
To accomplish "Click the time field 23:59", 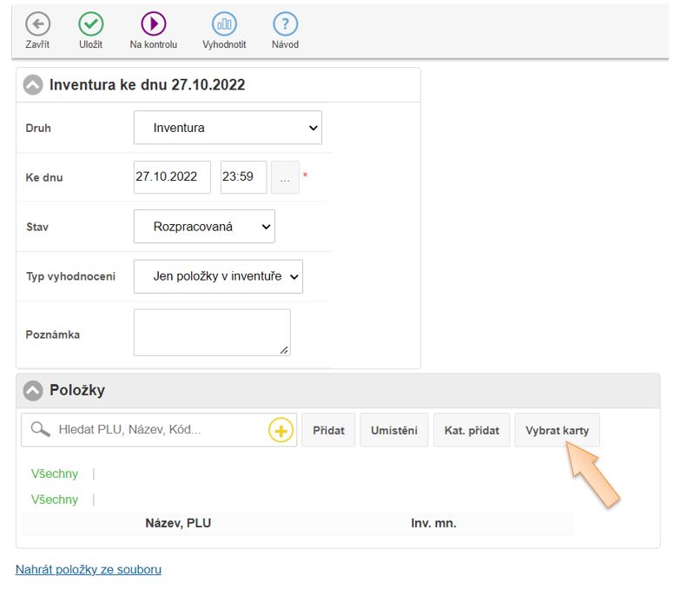I will click(243, 177).
